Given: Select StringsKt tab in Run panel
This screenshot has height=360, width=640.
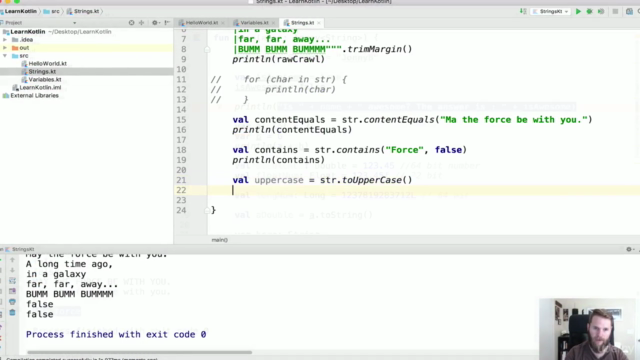Looking at the screenshot, I should 20,249.
